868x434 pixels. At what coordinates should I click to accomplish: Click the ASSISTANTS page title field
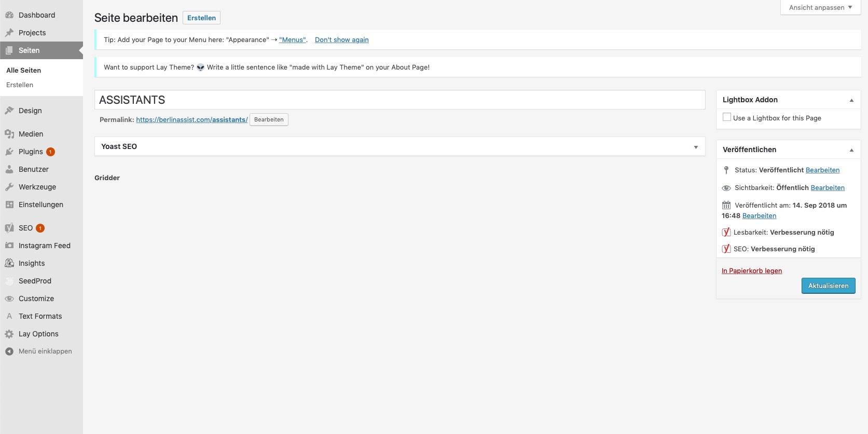[x=399, y=100]
